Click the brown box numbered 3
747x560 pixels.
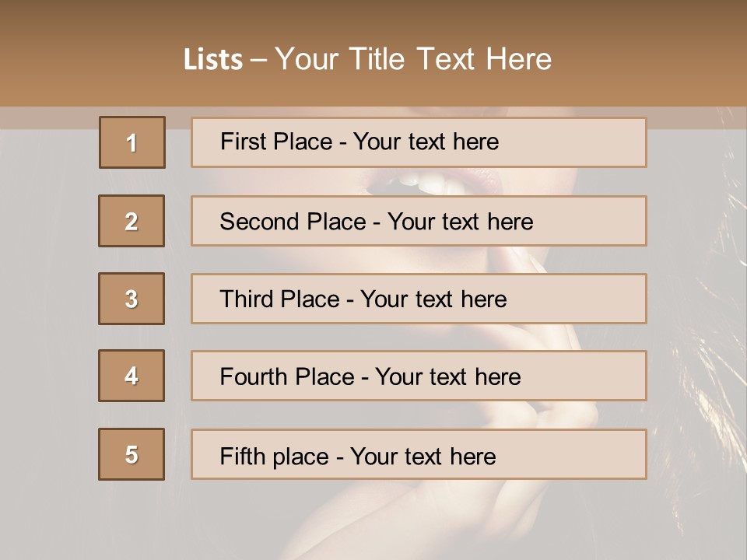click(x=132, y=299)
